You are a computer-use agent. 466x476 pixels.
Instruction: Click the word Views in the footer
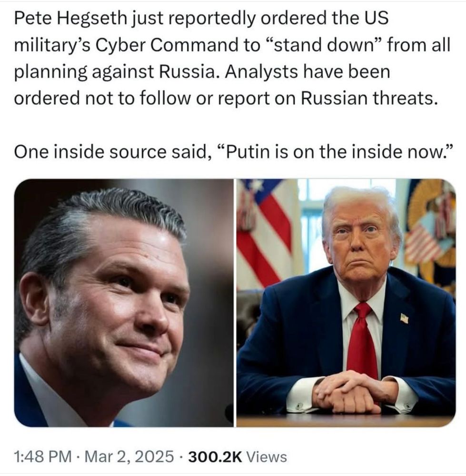click(x=267, y=456)
